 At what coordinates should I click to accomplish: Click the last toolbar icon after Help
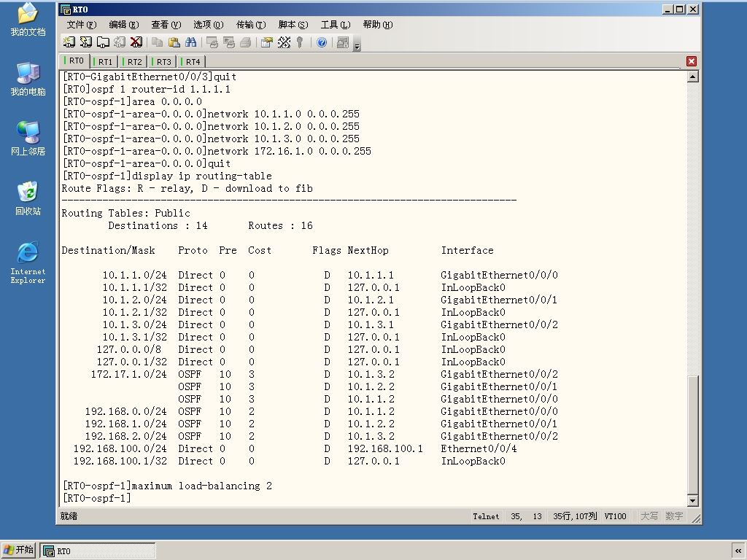coord(343,42)
